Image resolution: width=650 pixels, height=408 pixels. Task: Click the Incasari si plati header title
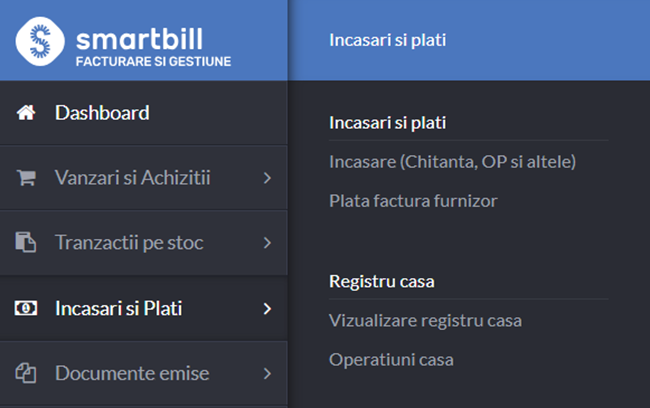click(x=388, y=40)
